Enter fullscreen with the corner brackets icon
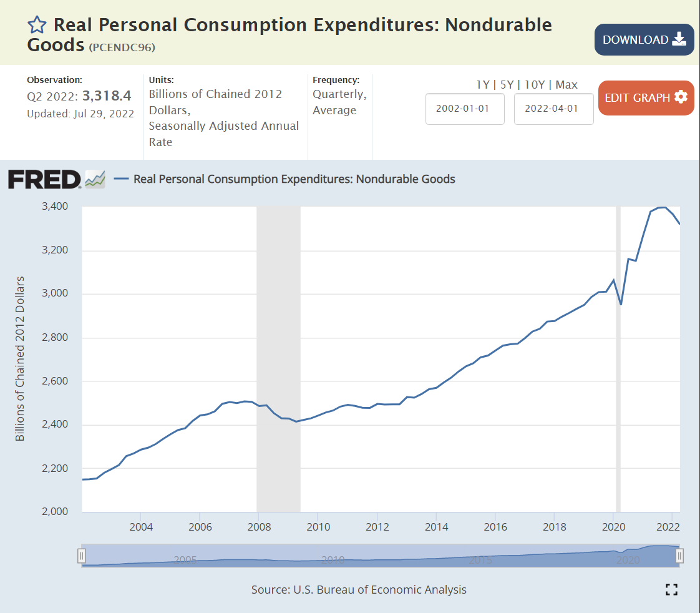The height and width of the screenshot is (613, 700). tap(671, 589)
